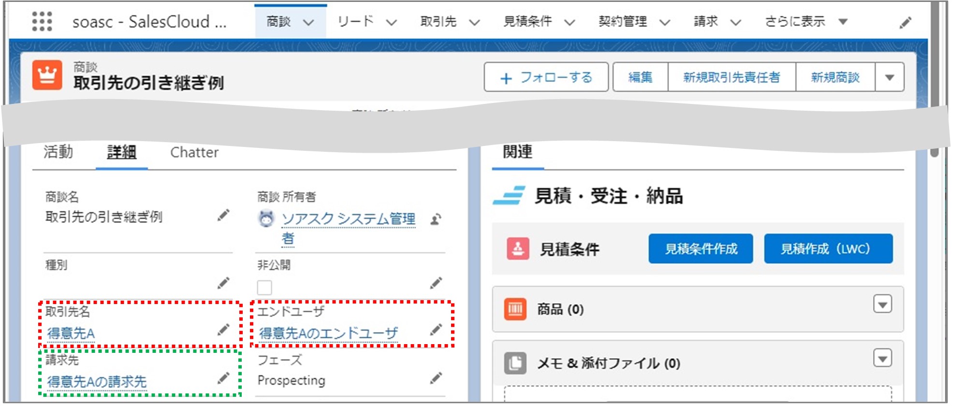Open the record actions dropdown next to 新規商談
The image size is (980, 406).
click(890, 77)
